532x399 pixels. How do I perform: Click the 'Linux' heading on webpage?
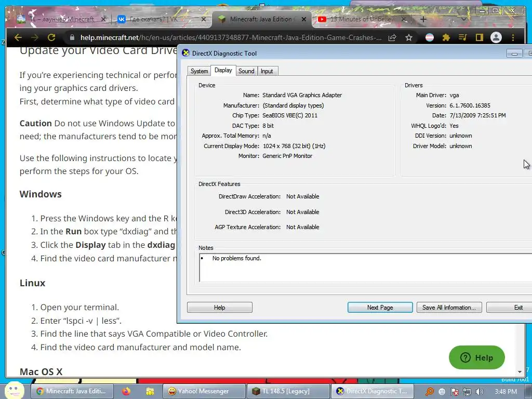coord(32,283)
